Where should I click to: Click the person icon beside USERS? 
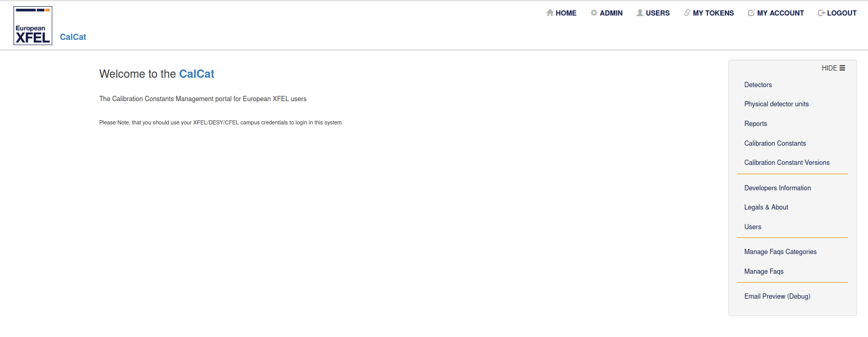(640, 13)
